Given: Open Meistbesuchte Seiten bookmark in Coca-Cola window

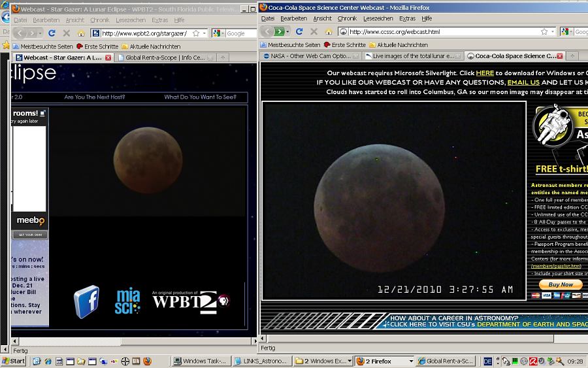Looking at the screenshot, I should tap(290, 44).
